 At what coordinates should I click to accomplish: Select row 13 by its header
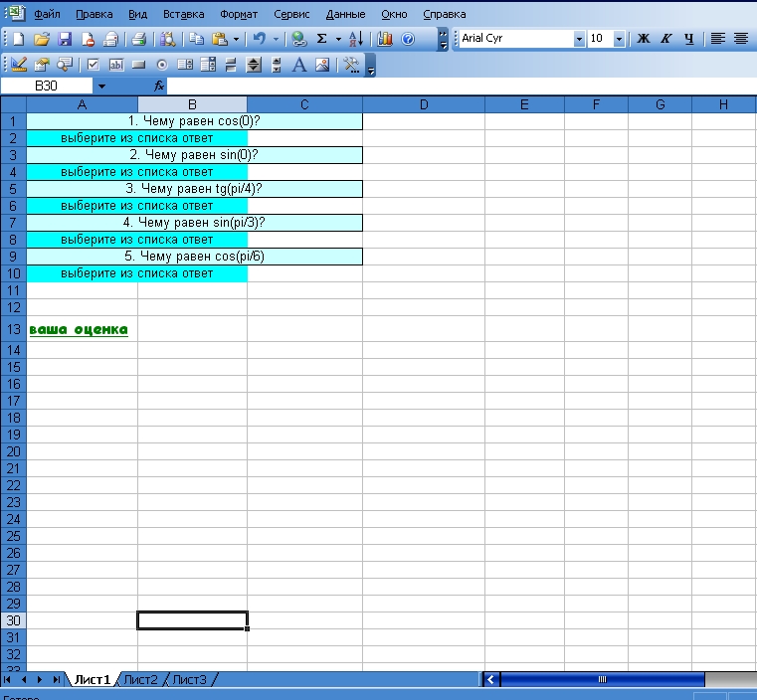click(14, 329)
